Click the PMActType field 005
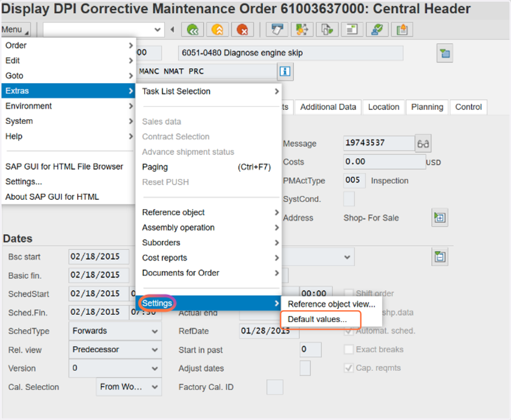The image size is (511, 420). pos(354,180)
